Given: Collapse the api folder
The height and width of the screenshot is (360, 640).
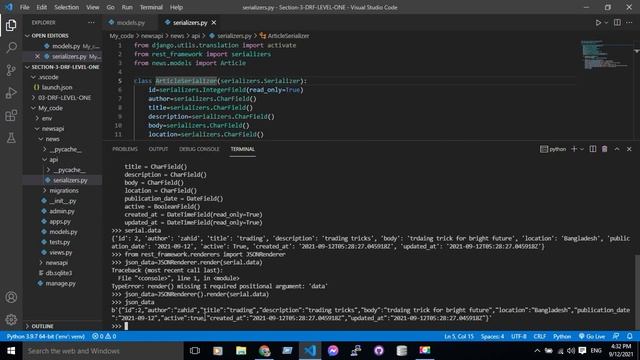Looking at the screenshot, I should tap(50, 160).
